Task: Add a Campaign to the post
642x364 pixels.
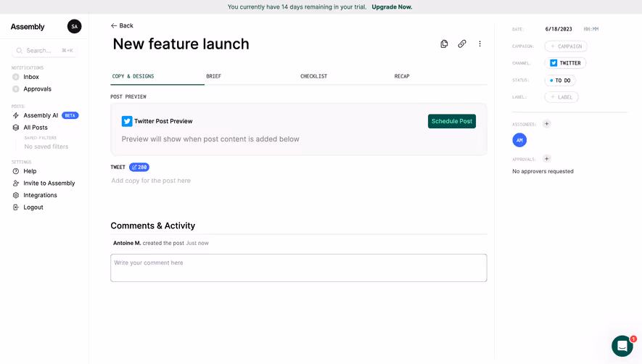Action: tap(566, 46)
